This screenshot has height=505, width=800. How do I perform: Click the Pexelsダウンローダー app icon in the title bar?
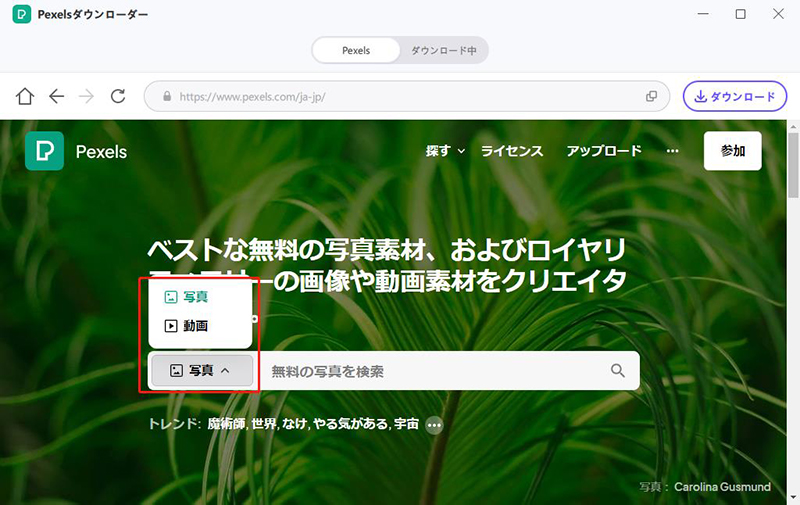pyautogui.click(x=21, y=14)
